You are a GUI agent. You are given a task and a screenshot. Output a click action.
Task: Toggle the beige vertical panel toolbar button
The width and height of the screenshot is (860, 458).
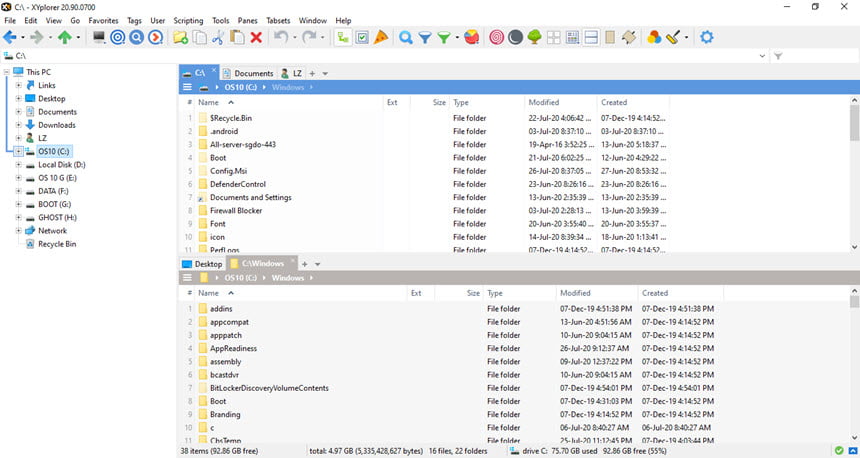610,37
